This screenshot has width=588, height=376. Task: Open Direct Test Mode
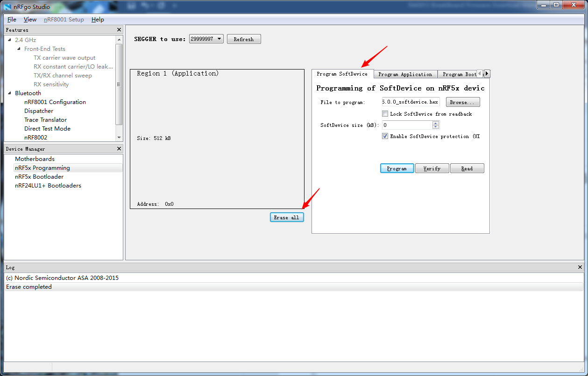[47, 129]
